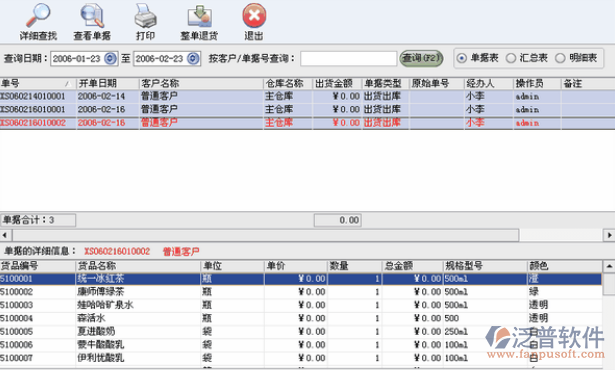Select the 康师傅绿茶 item row

click(x=301, y=292)
